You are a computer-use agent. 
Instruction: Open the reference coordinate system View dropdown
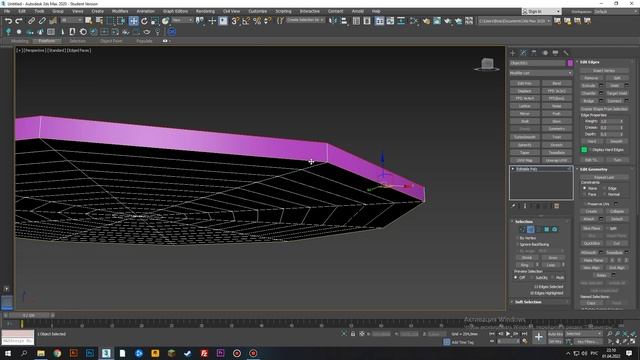pyautogui.click(x=182, y=20)
